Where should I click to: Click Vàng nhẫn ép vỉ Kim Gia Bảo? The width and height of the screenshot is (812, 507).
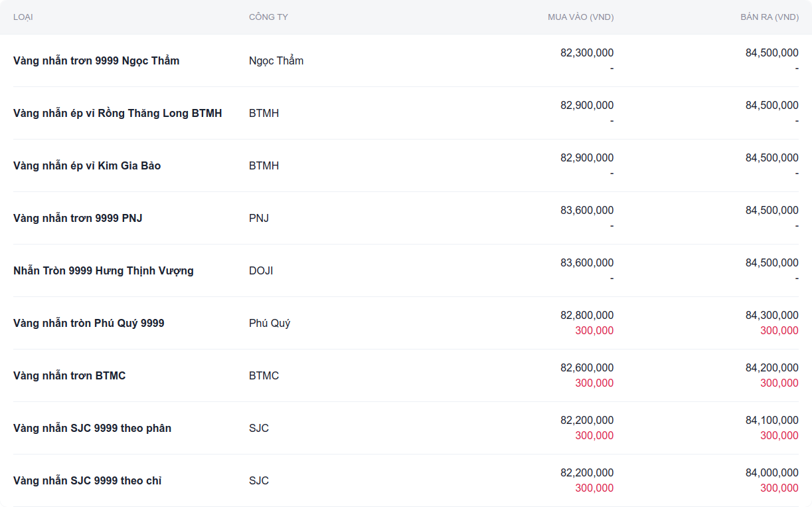(87, 166)
